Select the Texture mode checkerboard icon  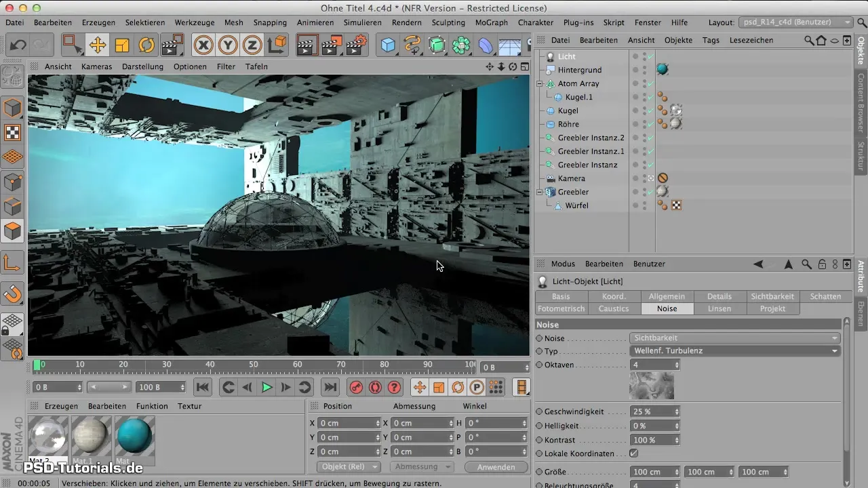point(13,132)
